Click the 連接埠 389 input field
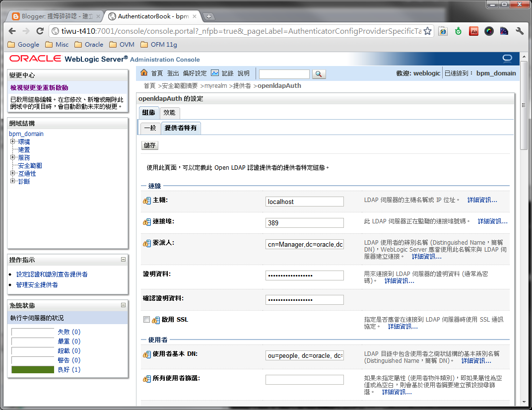The height and width of the screenshot is (410, 532). (x=304, y=223)
